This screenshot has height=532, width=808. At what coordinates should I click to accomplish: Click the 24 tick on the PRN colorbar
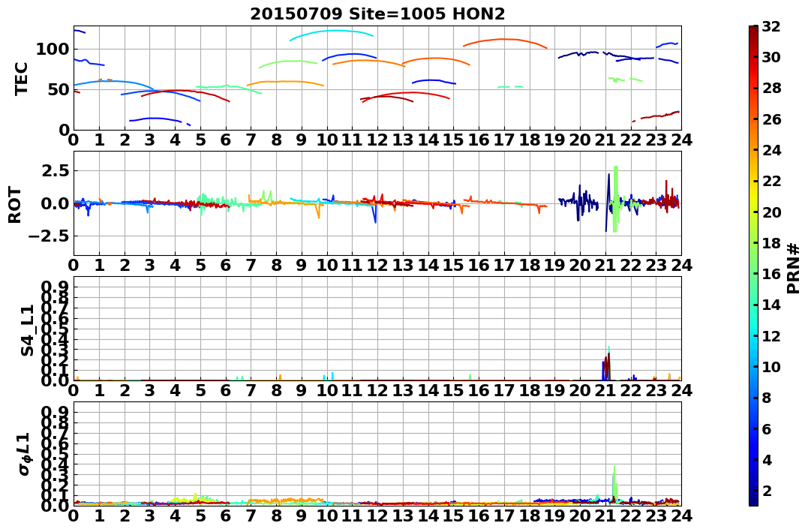point(772,149)
